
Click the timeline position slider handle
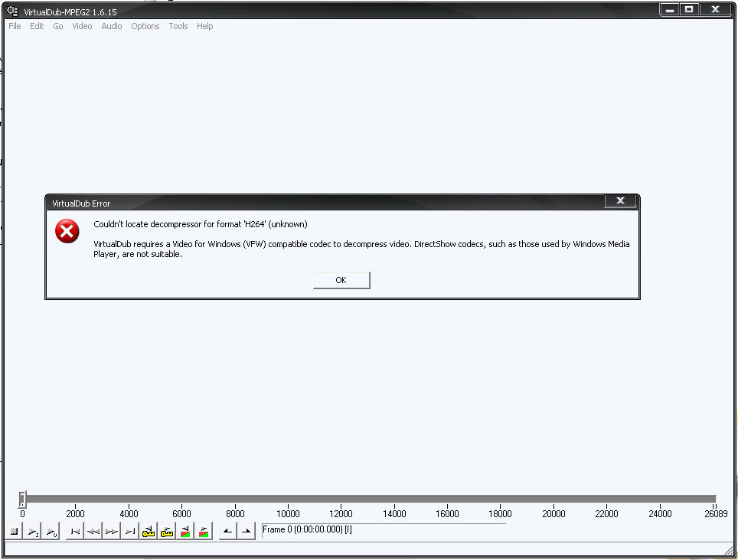click(21, 500)
